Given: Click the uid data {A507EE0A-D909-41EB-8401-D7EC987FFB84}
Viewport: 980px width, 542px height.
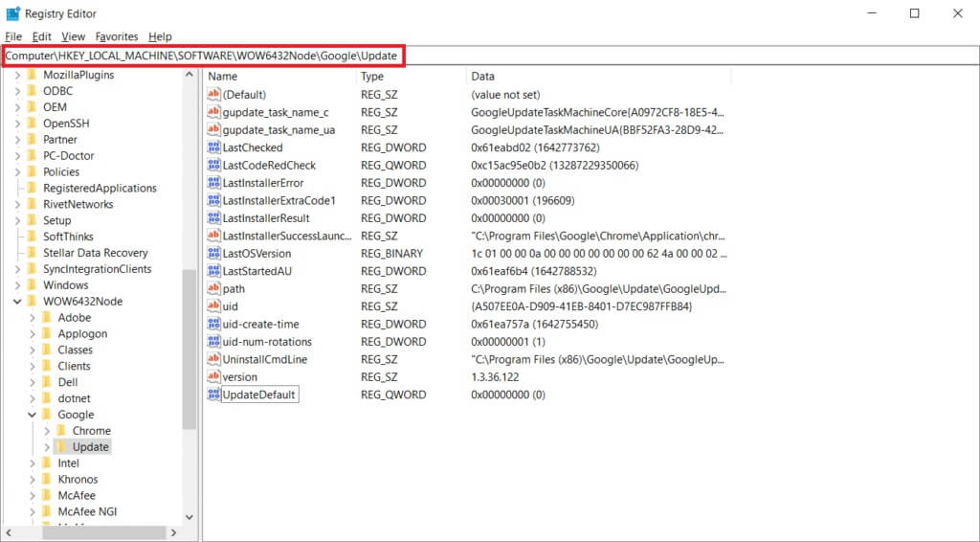Looking at the screenshot, I should pyautogui.click(x=582, y=306).
